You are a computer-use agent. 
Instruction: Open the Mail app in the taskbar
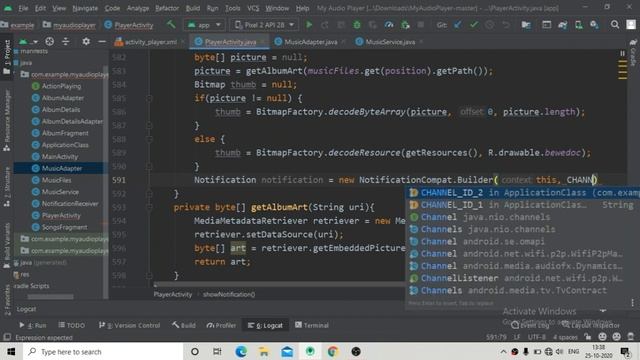(287, 351)
